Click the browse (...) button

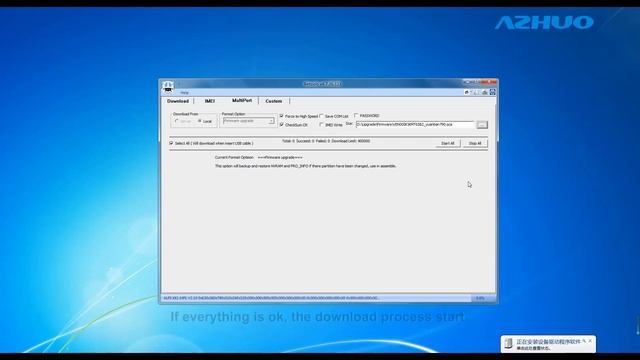coord(482,125)
